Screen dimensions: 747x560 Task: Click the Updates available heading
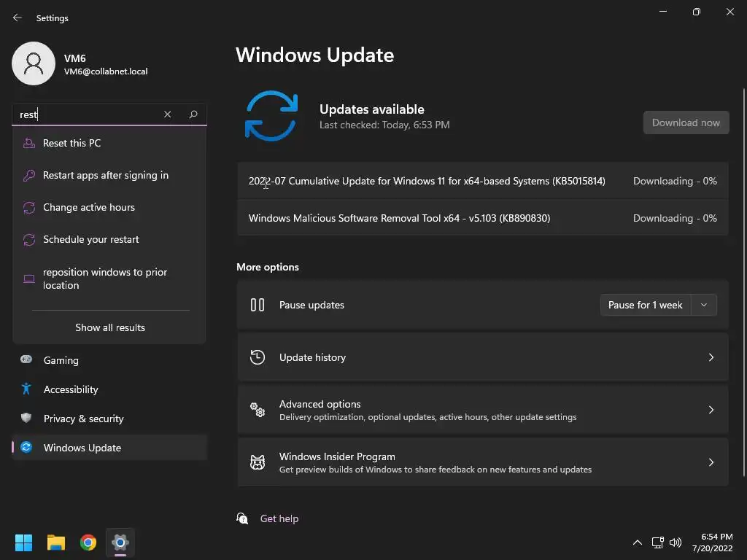click(371, 109)
